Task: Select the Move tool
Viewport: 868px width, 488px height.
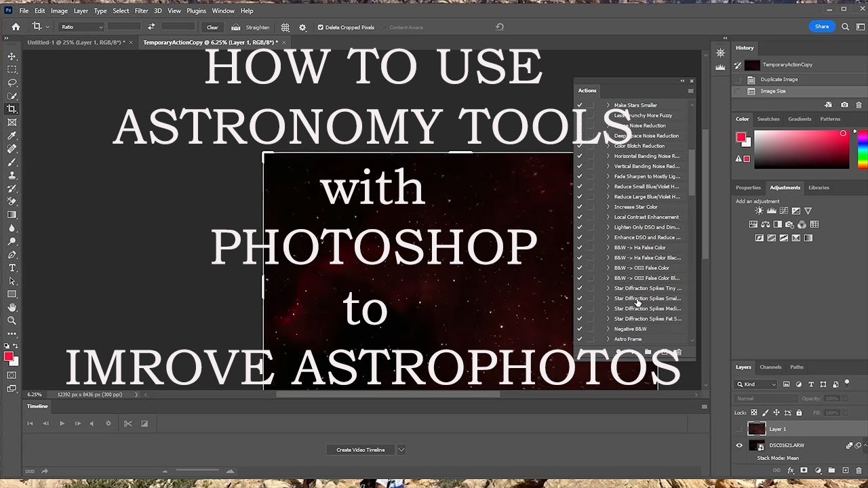Action: 12,56
